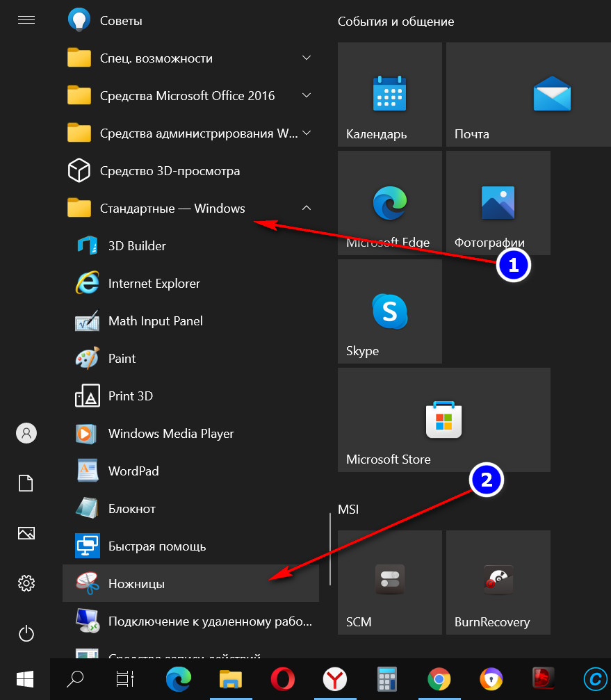Open Math Input Panel
This screenshot has height=700, width=611.
190,320
